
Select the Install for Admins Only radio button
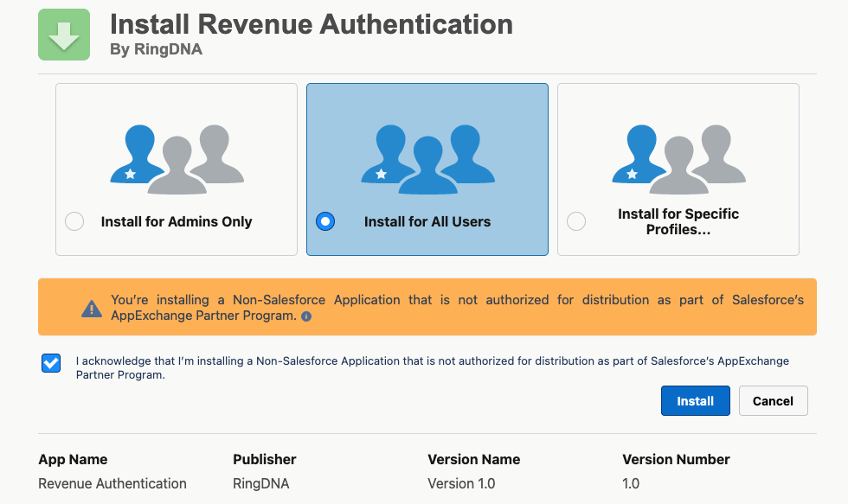pos(74,221)
